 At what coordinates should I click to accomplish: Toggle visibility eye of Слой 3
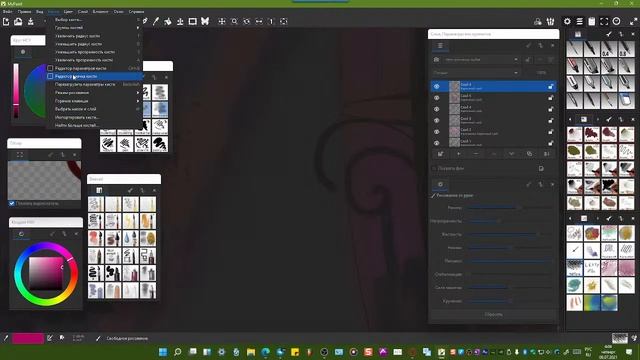[436, 120]
